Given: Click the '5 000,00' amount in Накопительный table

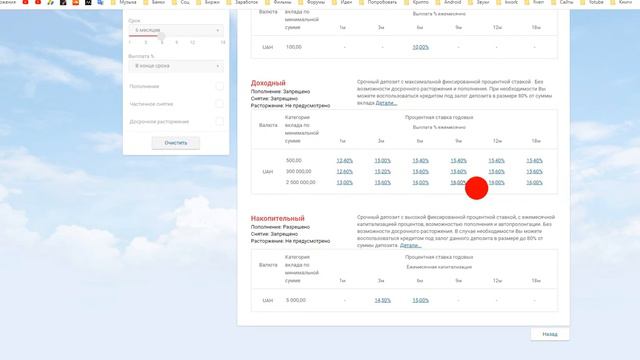Looking at the screenshot, I should pos(296,300).
